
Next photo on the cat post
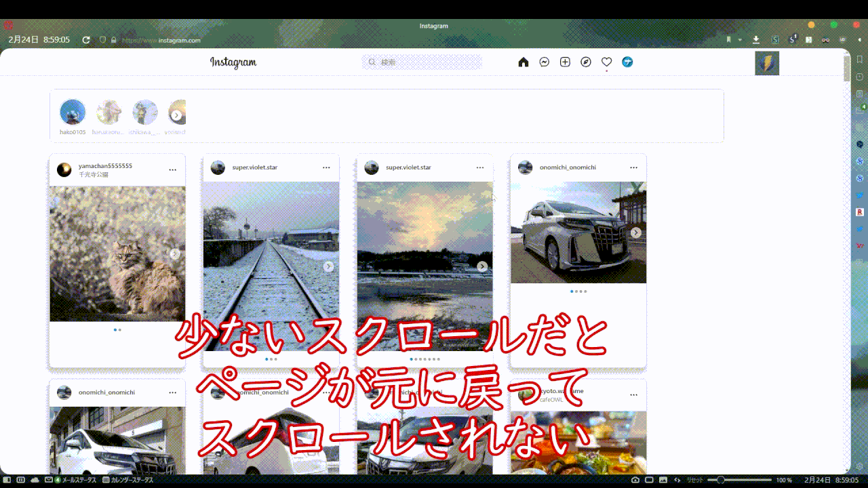pos(174,254)
